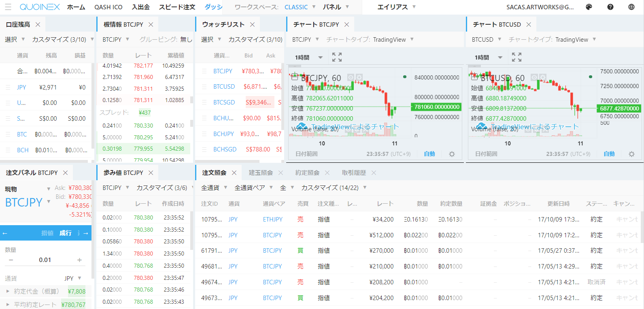Switch to the 建玉照会 tab
The height and width of the screenshot is (309, 644).
coord(261,173)
